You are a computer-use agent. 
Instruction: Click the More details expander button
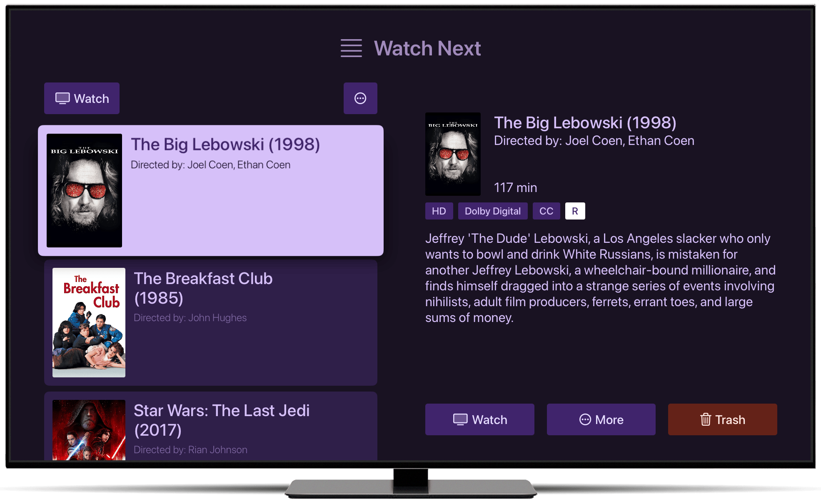361,98
